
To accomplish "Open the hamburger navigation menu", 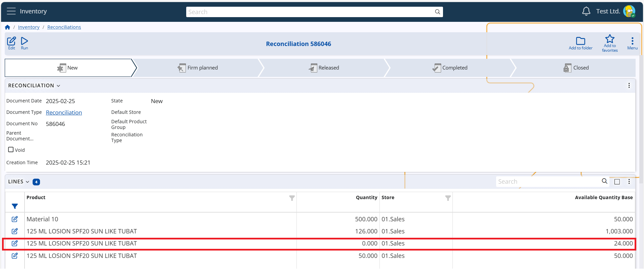I will (x=11, y=11).
